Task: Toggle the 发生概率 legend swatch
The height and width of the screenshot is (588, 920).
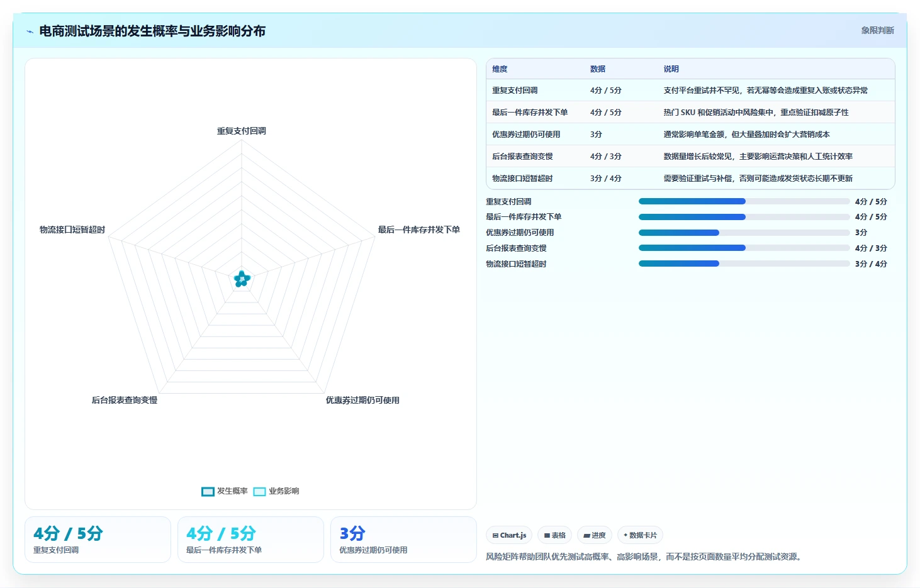Action: pos(208,492)
